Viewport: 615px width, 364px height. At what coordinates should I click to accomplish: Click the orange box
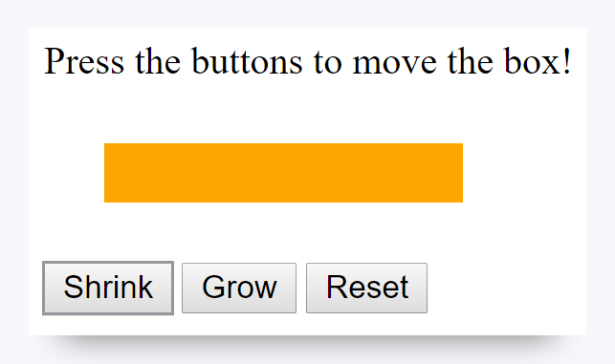tap(283, 173)
